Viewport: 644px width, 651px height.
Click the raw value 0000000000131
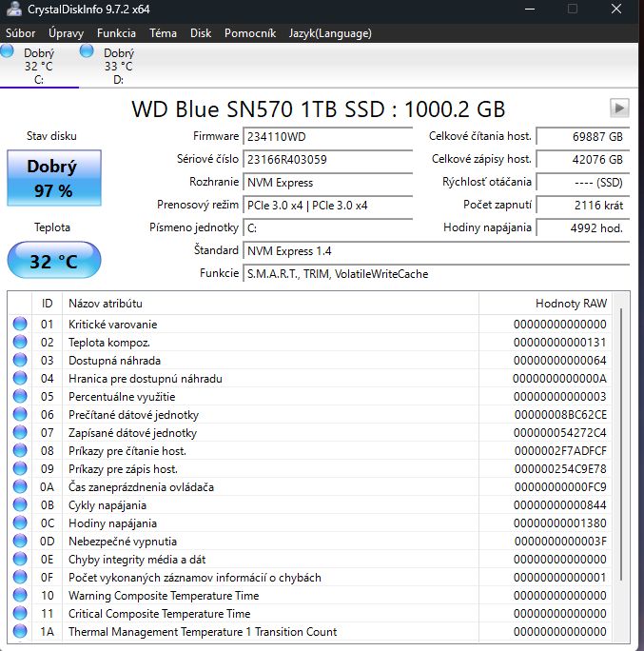pyautogui.click(x=559, y=342)
